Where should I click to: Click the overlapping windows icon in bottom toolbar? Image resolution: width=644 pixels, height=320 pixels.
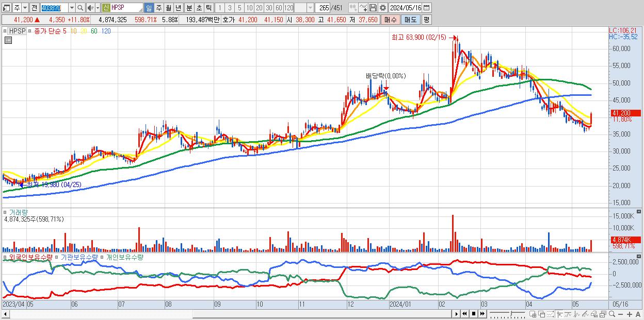[x=542, y=314]
